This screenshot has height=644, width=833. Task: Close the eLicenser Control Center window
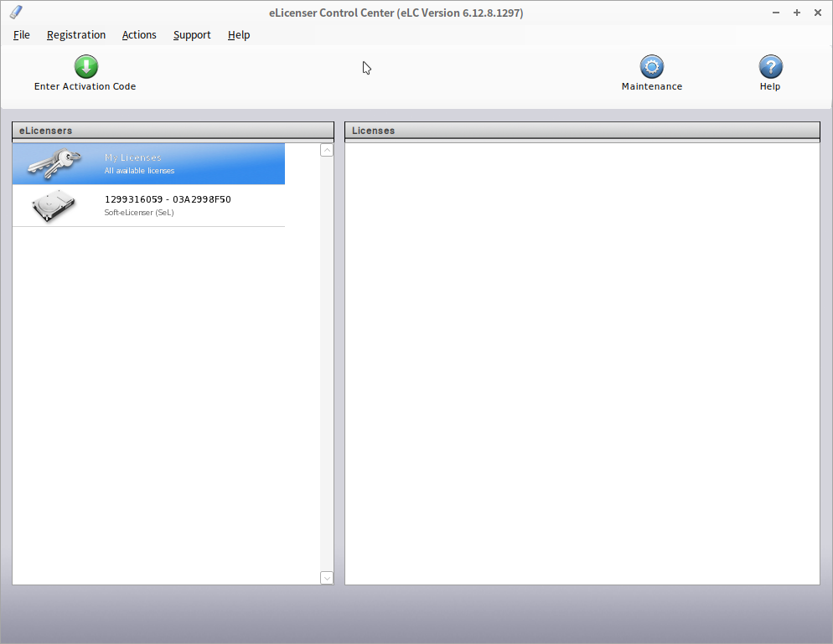click(x=818, y=13)
